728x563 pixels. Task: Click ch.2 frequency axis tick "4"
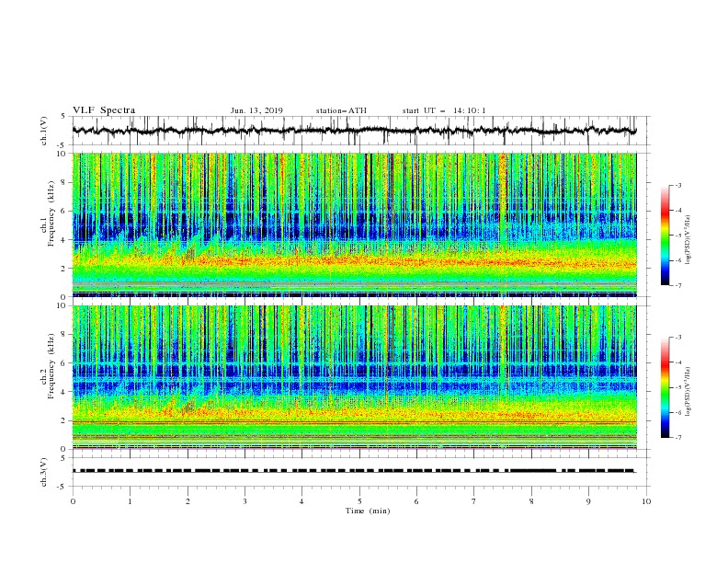(64, 392)
